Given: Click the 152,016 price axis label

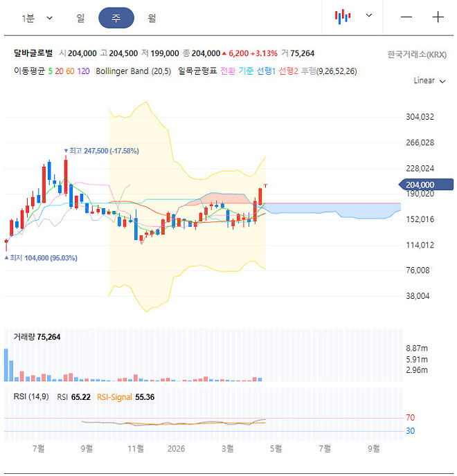Looking at the screenshot, I should pyautogui.click(x=420, y=219).
